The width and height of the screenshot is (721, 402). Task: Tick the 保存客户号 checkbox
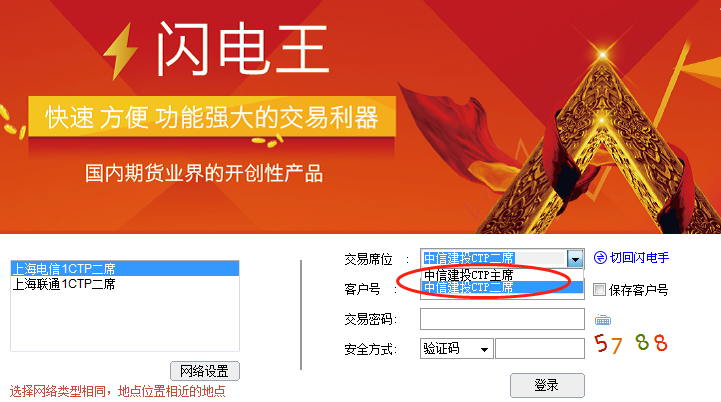[x=599, y=290]
